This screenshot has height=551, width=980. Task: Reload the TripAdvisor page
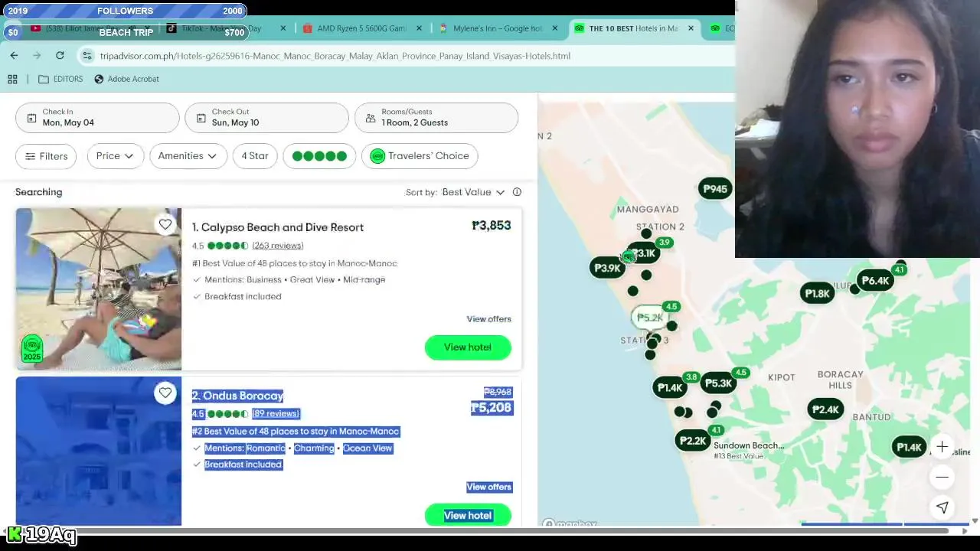(x=60, y=56)
